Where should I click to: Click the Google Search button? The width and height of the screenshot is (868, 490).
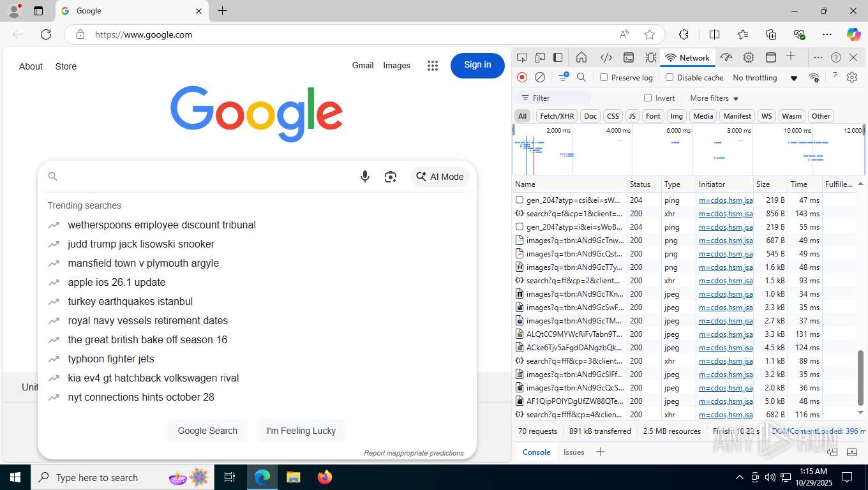[x=207, y=431]
